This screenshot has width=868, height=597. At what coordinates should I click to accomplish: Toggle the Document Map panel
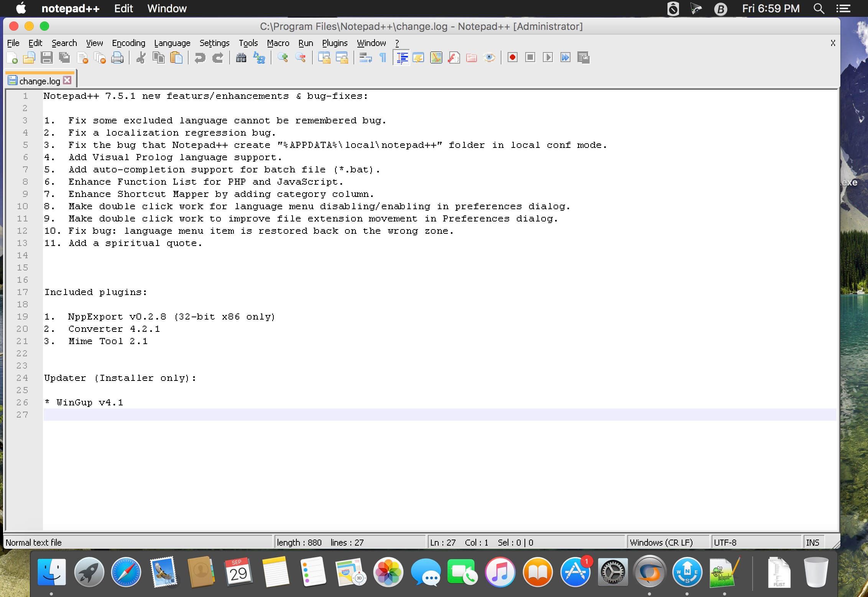coord(436,58)
